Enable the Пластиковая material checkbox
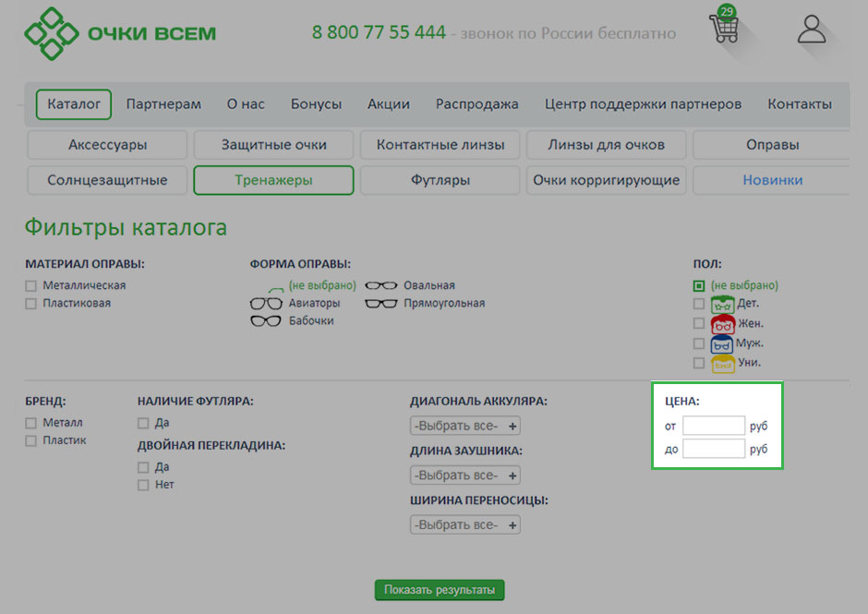868x614 pixels. (x=31, y=304)
